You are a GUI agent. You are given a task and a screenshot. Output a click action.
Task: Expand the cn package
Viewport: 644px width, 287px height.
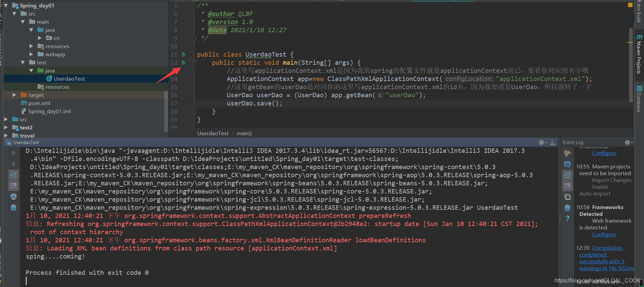click(x=40, y=38)
